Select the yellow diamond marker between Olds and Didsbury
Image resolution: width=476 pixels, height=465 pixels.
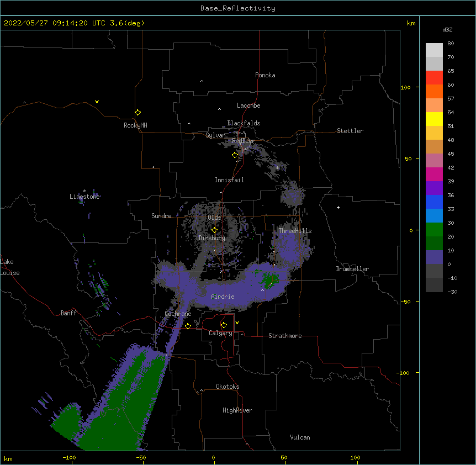click(x=214, y=230)
